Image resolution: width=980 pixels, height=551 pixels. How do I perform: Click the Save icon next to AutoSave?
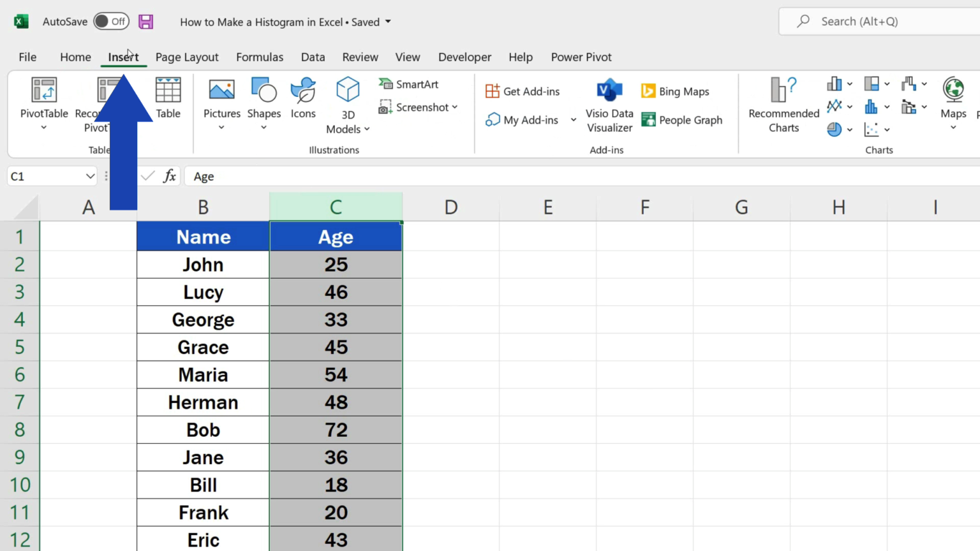tap(146, 21)
